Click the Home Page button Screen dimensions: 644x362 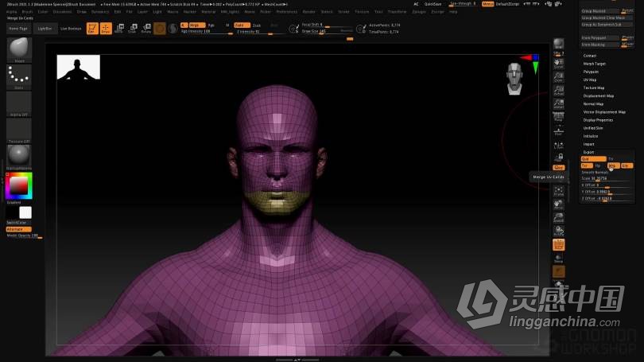point(18,29)
